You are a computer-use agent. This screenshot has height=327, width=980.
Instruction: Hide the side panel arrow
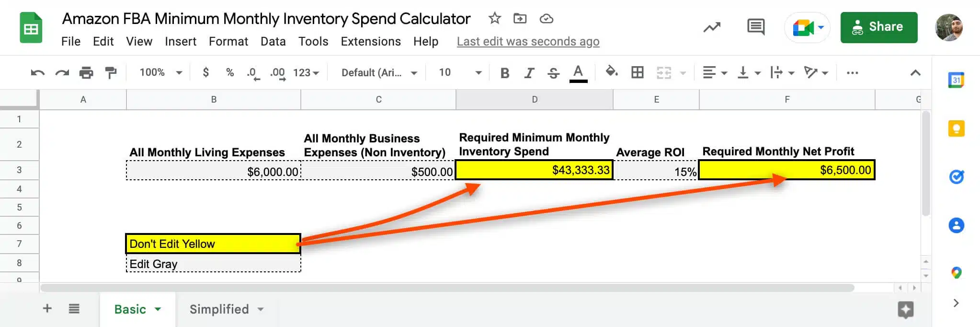(x=956, y=303)
